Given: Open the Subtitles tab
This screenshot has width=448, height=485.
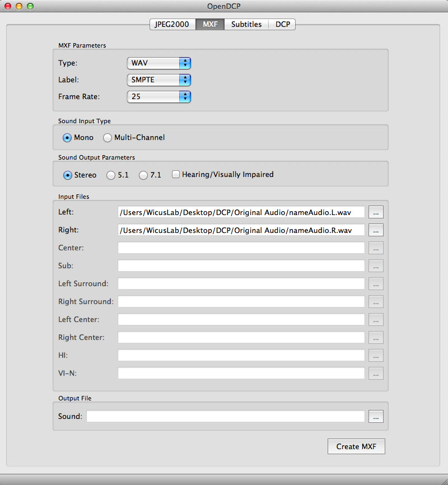Looking at the screenshot, I should coord(246,24).
